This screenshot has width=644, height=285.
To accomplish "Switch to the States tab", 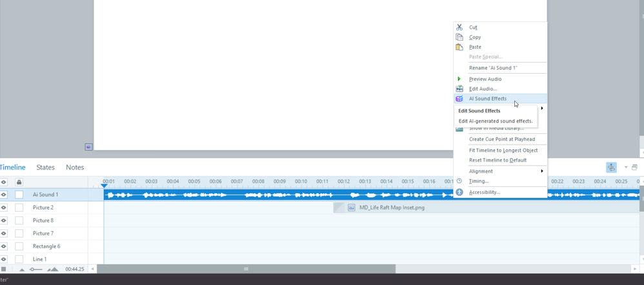I will tap(46, 167).
